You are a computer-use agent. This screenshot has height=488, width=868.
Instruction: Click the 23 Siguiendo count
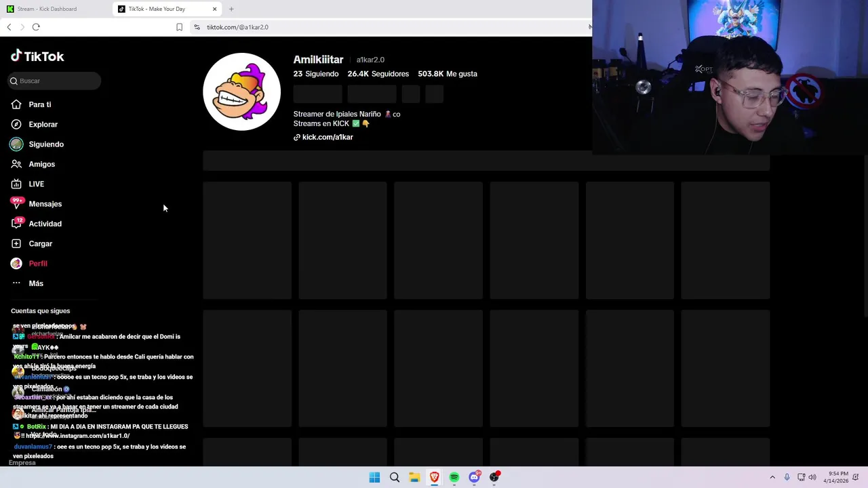pos(315,74)
